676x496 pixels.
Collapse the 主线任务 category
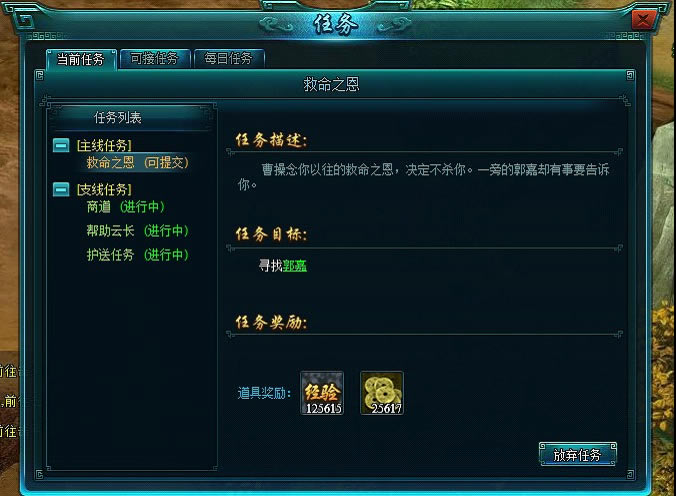tap(61, 145)
